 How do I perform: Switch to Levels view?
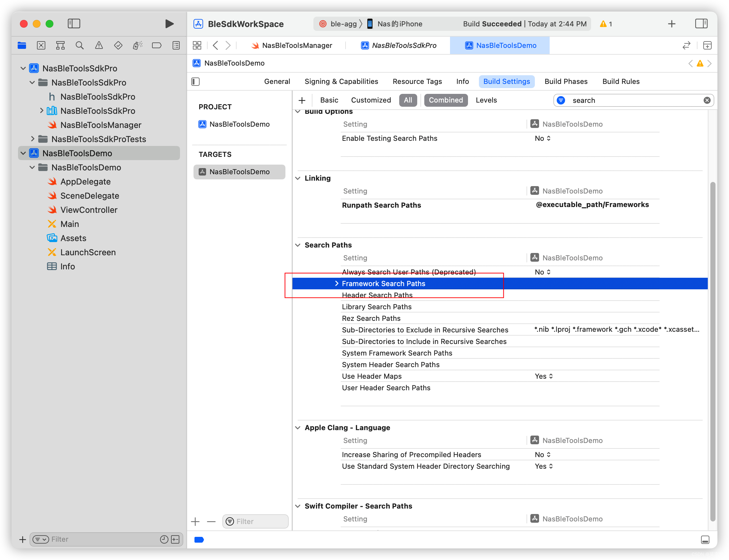click(x=486, y=100)
